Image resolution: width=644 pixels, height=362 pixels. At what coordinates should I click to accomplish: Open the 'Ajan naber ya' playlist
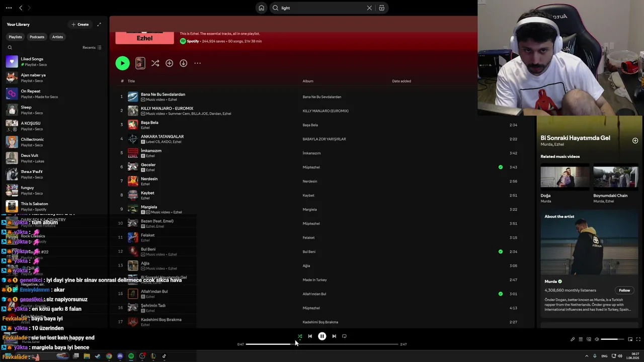[54, 77]
